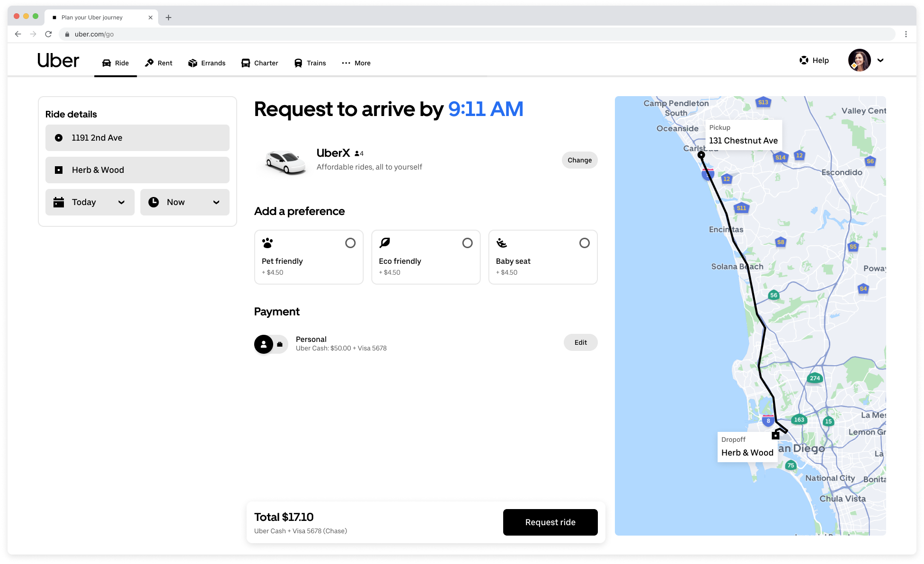Click the Baby seat + $4.50 price
924x564 pixels.
coord(506,272)
